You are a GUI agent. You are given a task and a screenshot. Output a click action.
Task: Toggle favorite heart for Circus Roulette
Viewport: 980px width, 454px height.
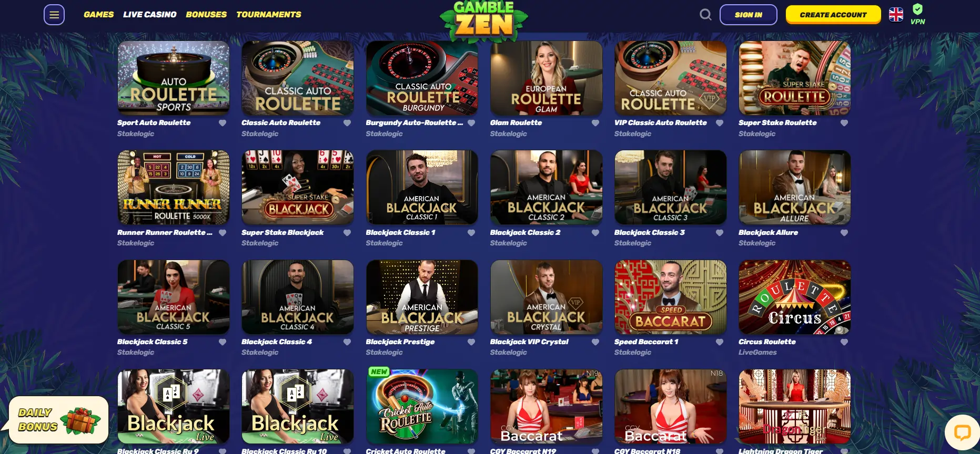click(844, 342)
